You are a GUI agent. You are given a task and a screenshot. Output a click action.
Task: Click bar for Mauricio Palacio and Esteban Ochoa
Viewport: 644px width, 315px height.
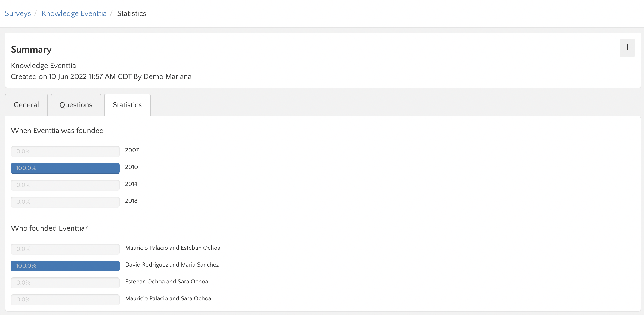coord(65,249)
